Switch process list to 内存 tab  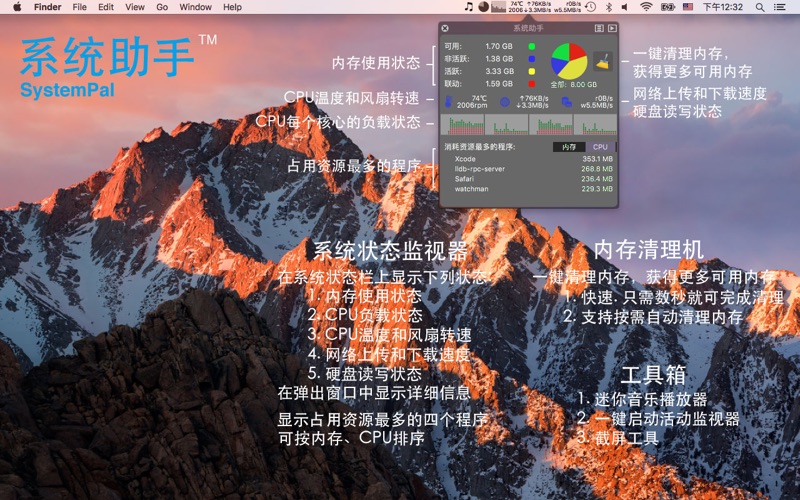(567, 147)
